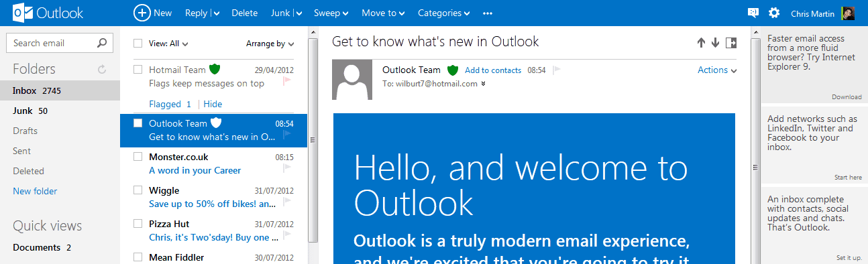The width and height of the screenshot is (868, 264).
Task: Tick the select-all messages checkbox
Action: pyautogui.click(x=138, y=44)
